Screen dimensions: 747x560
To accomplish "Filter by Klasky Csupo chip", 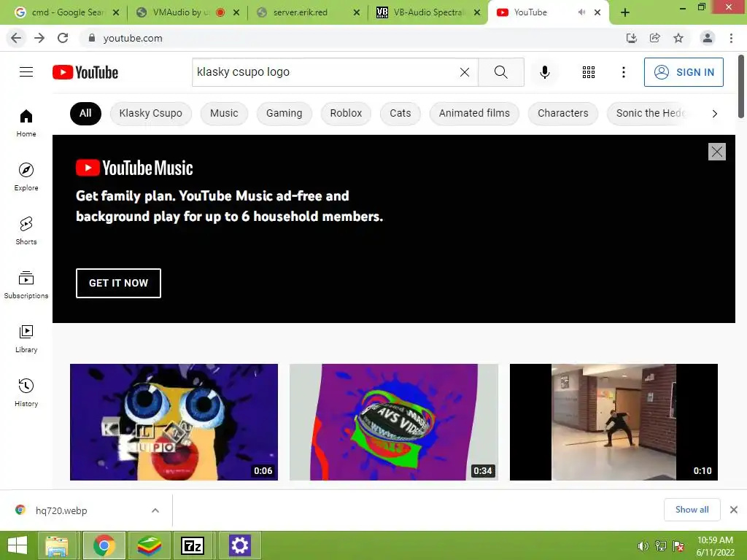I will 150,113.
